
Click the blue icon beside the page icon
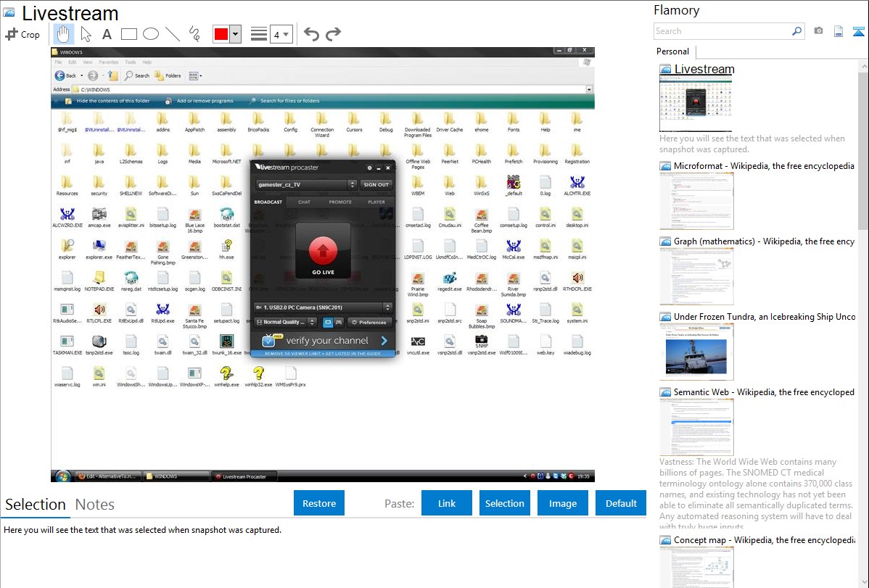tap(858, 31)
